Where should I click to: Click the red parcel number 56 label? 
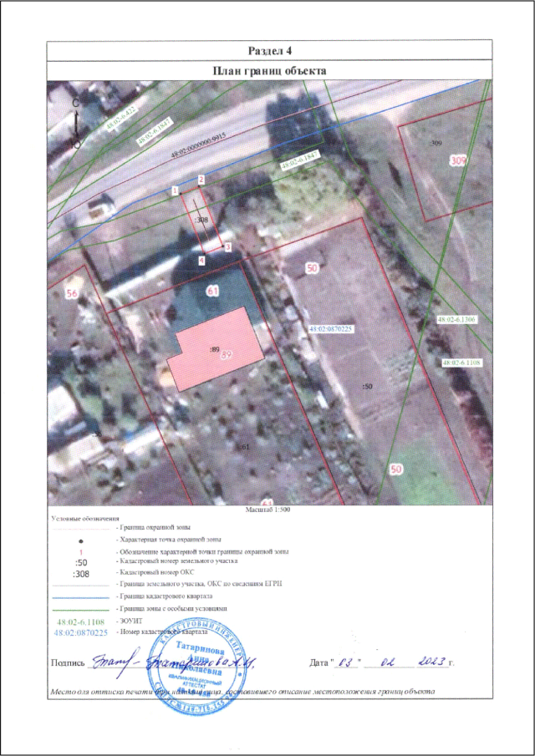72,293
